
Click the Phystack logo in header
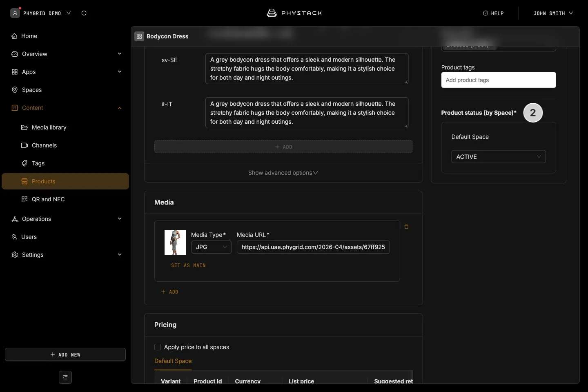(x=294, y=13)
